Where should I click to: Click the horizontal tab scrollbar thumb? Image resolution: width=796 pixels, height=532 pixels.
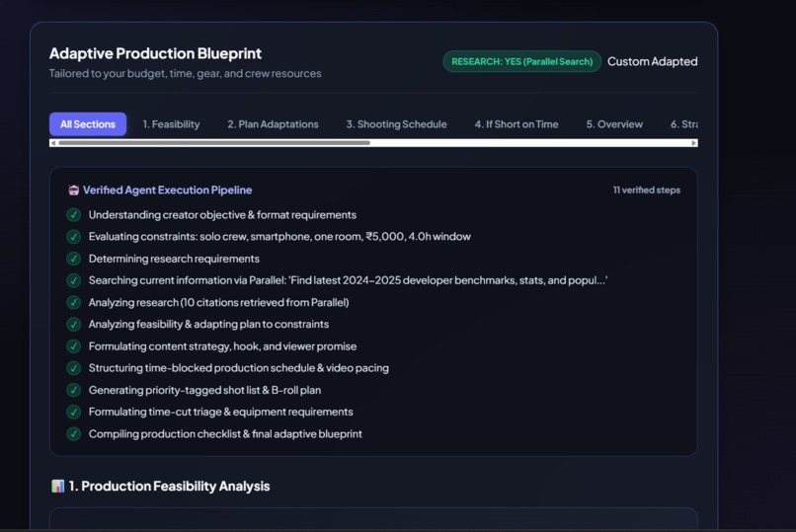[x=214, y=143]
